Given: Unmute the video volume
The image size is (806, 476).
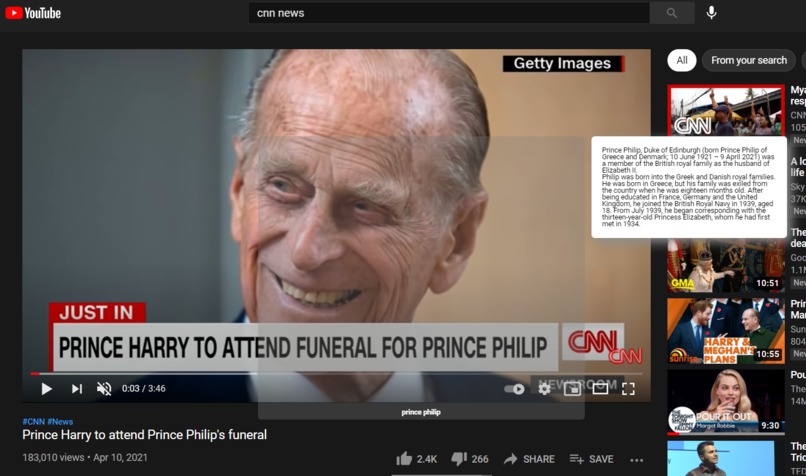Looking at the screenshot, I should 104,389.
